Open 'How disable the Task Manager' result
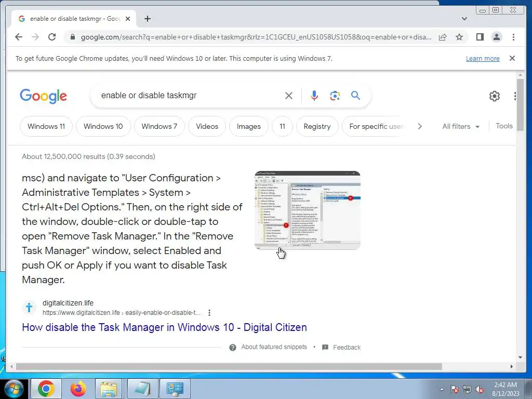This screenshot has width=532, height=399. point(164,327)
